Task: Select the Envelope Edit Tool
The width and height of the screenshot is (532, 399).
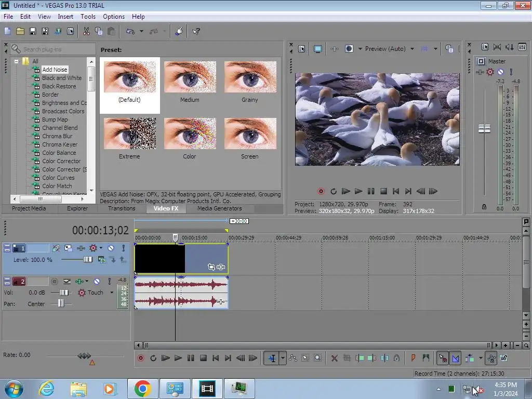Action: pyautogui.click(x=293, y=358)
